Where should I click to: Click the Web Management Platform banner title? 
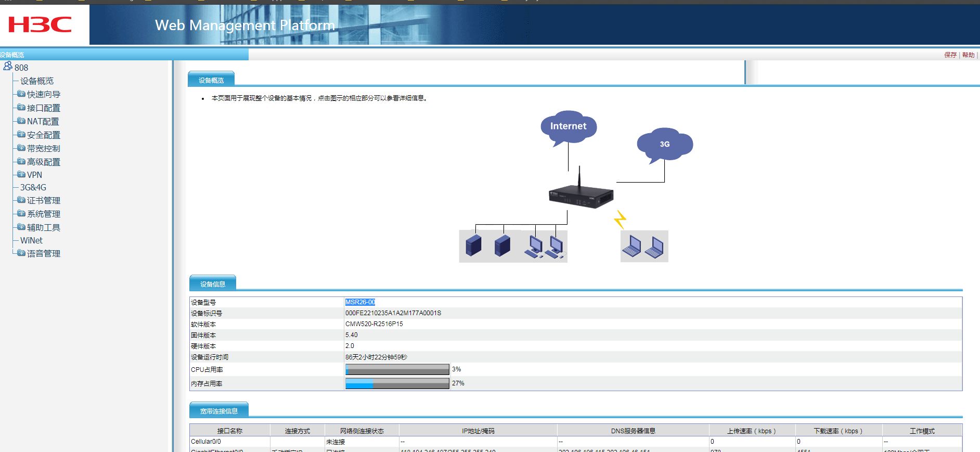[x=245, y=25]
